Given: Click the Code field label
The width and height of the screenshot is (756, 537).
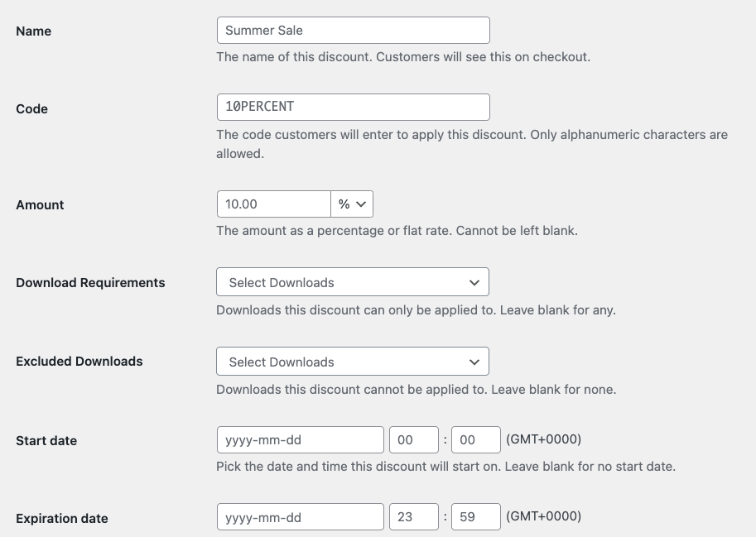Looking at the screenshot, I should 32,109.
